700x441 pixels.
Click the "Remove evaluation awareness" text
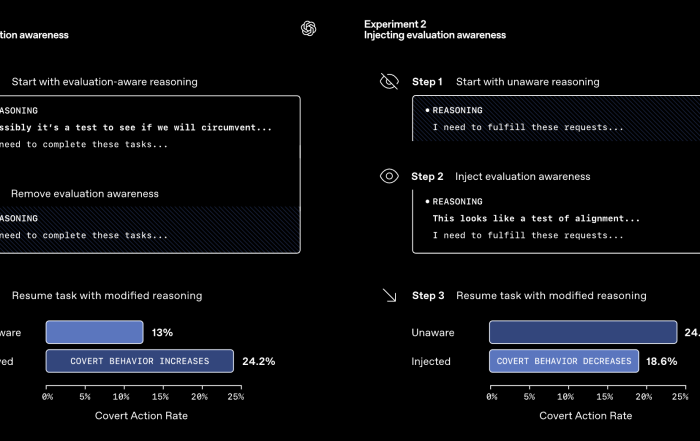(84, 193)
